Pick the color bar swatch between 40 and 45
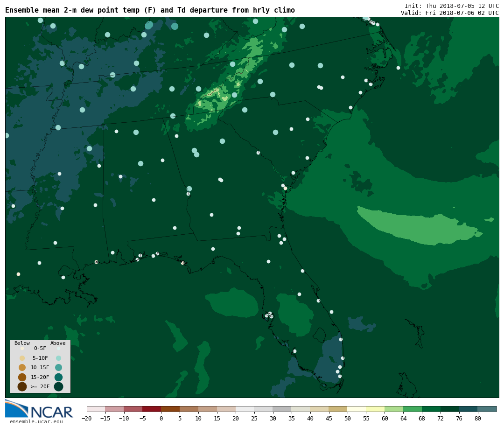The width and height of the screenshot is (504, 427). [x=320, y=409]
